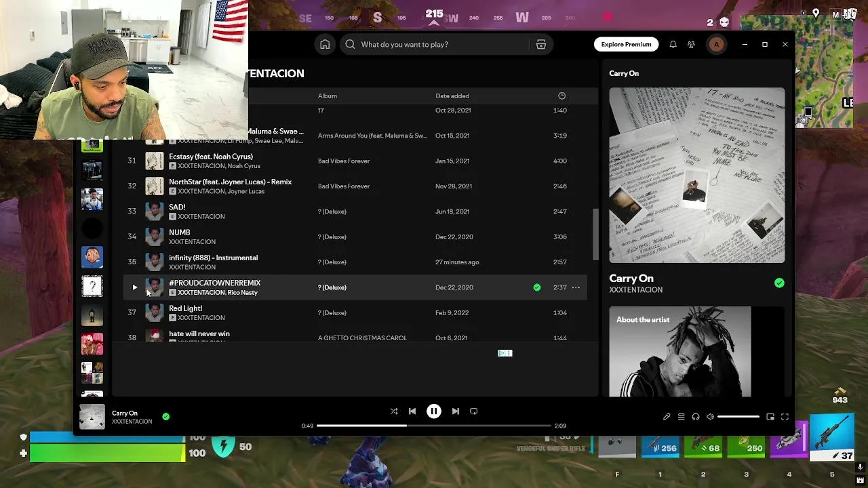Screen dimensions: 868x488
Task: Click '27 minutes ago' date cell
Action: pos(457,262)
